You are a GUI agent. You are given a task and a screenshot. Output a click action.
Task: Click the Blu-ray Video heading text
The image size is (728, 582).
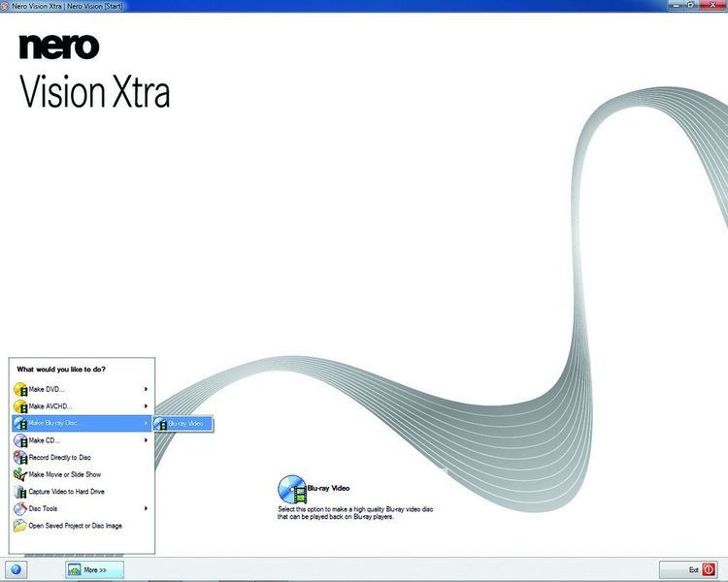[x=328, y=488]
